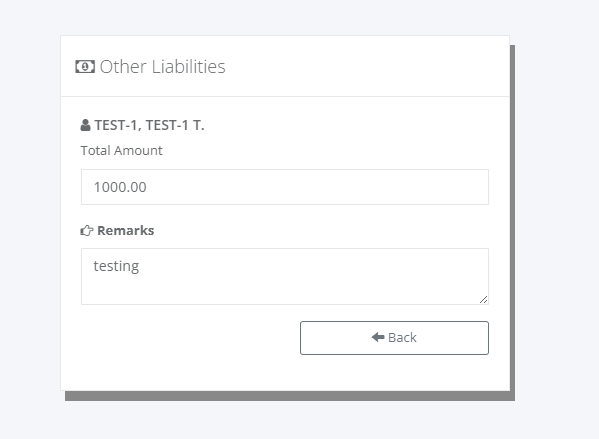The width and height of the screenshot is (599, 439).
Task: Click the Other Liabilities heading
Action: [162, 67]
